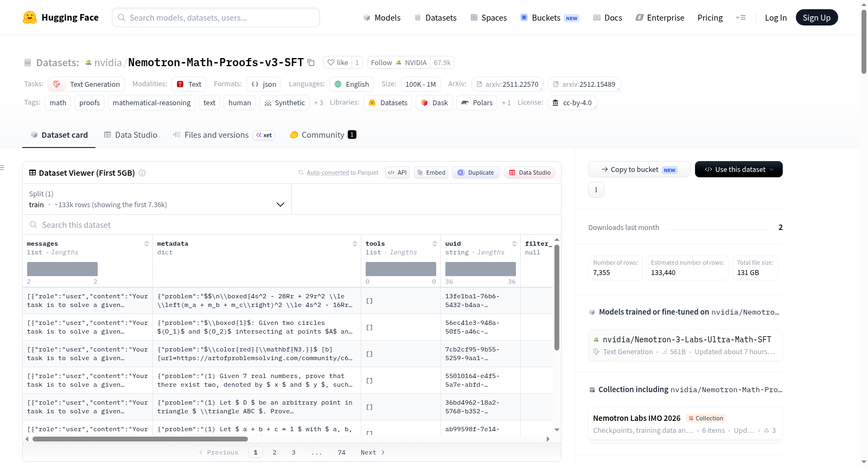Screen dimensions: 868x467
Task: Open the Datasets page from top navigation
Action: (436, 17)
